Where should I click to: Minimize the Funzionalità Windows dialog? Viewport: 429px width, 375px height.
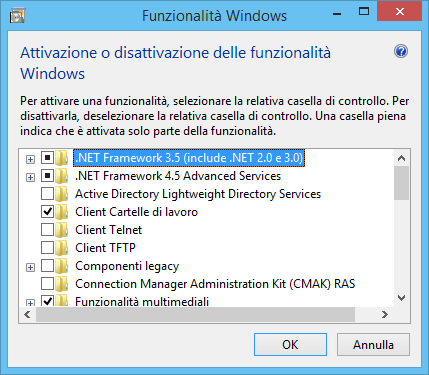tap(337, 14)
